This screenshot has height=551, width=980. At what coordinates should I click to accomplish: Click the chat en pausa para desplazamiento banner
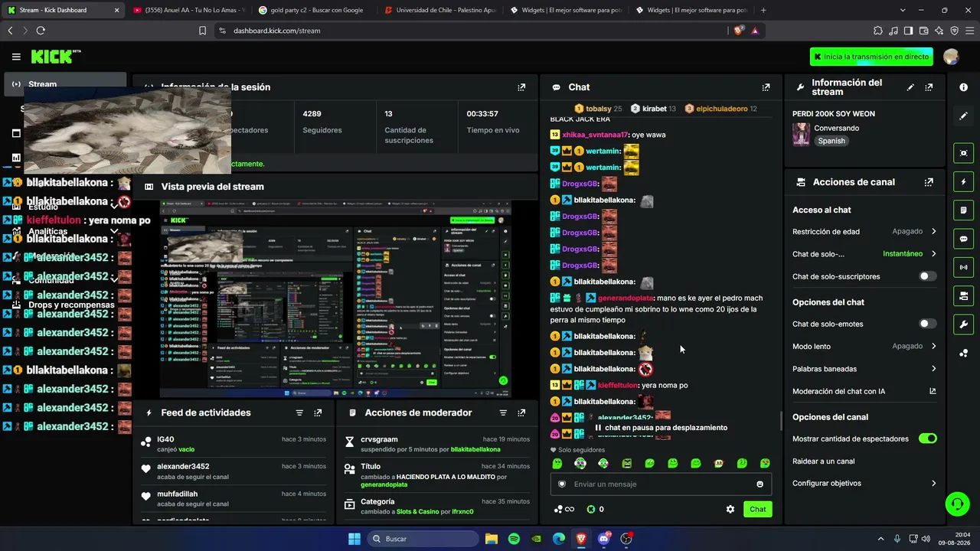pos(661,428)
